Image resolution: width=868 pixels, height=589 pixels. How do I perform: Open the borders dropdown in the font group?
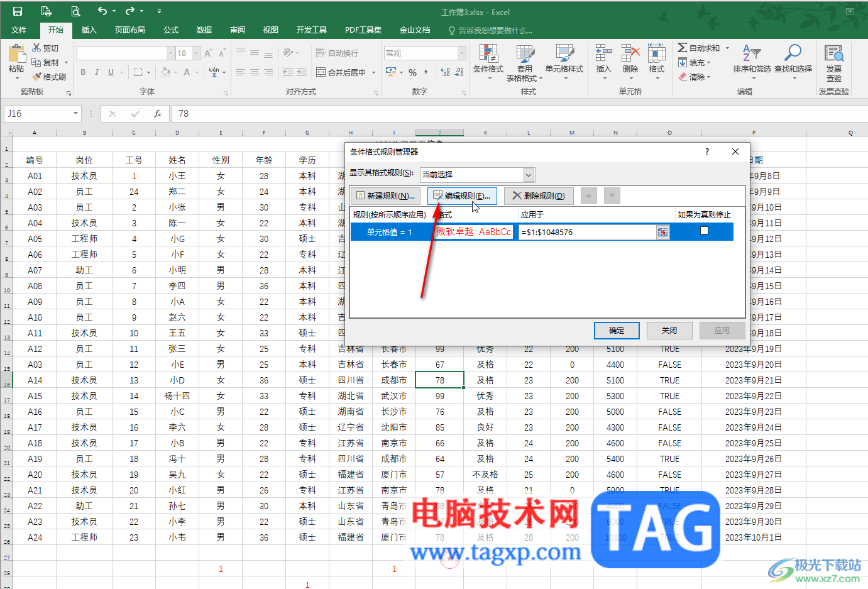(149, 72)
